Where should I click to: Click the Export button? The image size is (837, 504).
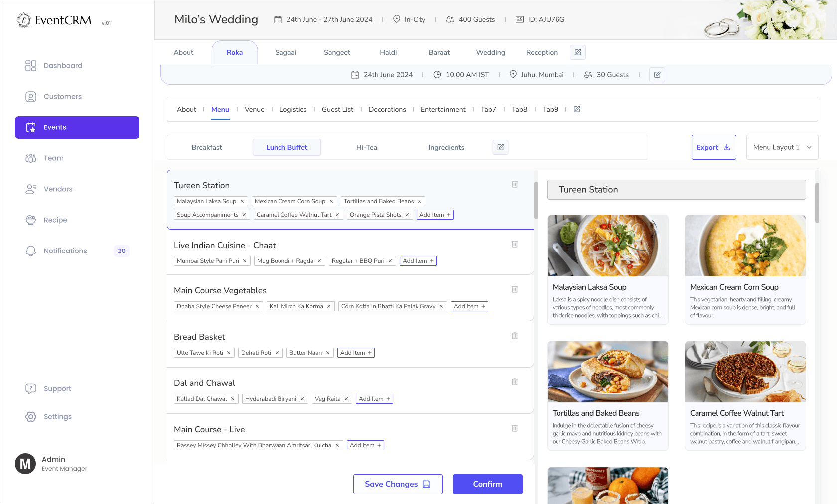click(x=714, y=147)
